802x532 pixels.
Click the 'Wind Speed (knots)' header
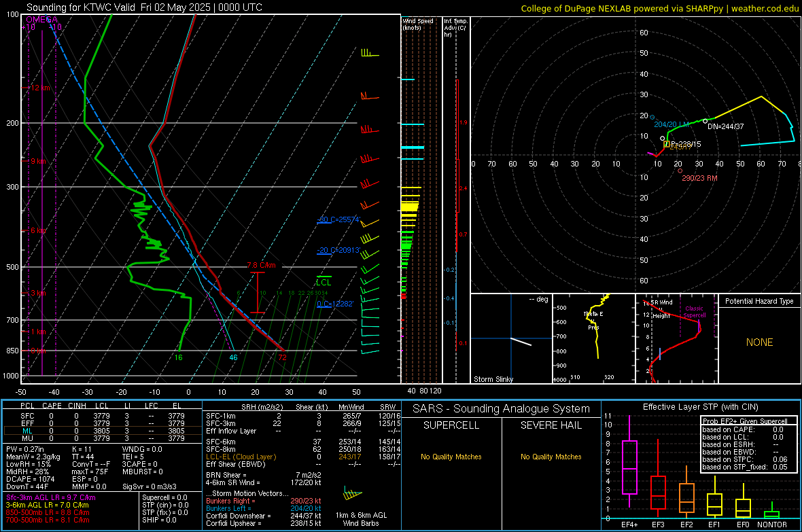pyautogui.click(x=418, y=24)
